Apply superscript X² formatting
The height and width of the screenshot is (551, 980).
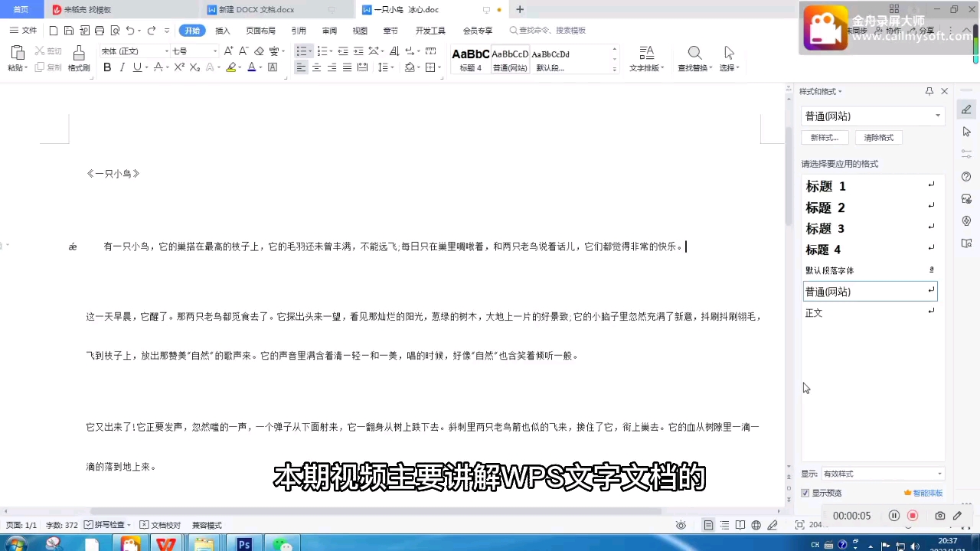click(x=179, y=67)
